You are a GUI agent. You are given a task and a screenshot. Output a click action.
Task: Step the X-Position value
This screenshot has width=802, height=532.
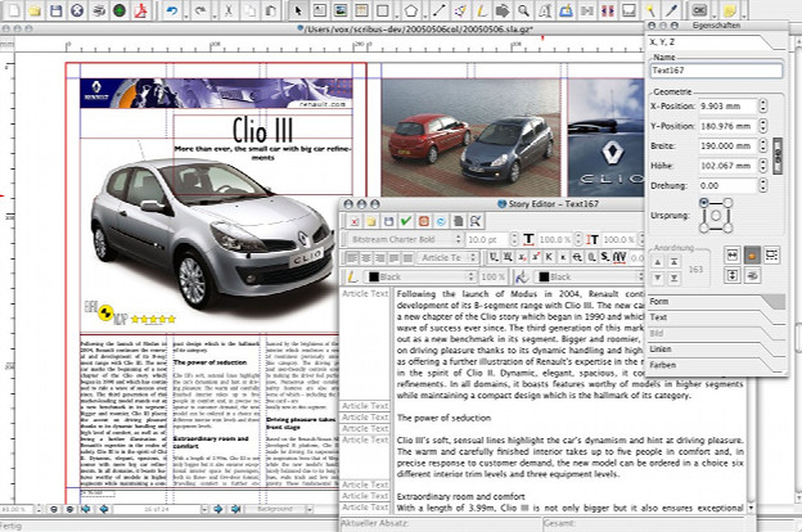tap(763, 106)
